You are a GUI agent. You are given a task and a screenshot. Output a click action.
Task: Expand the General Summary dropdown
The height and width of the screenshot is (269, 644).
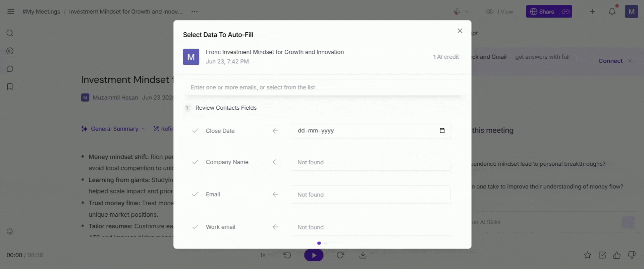point(113,129)
